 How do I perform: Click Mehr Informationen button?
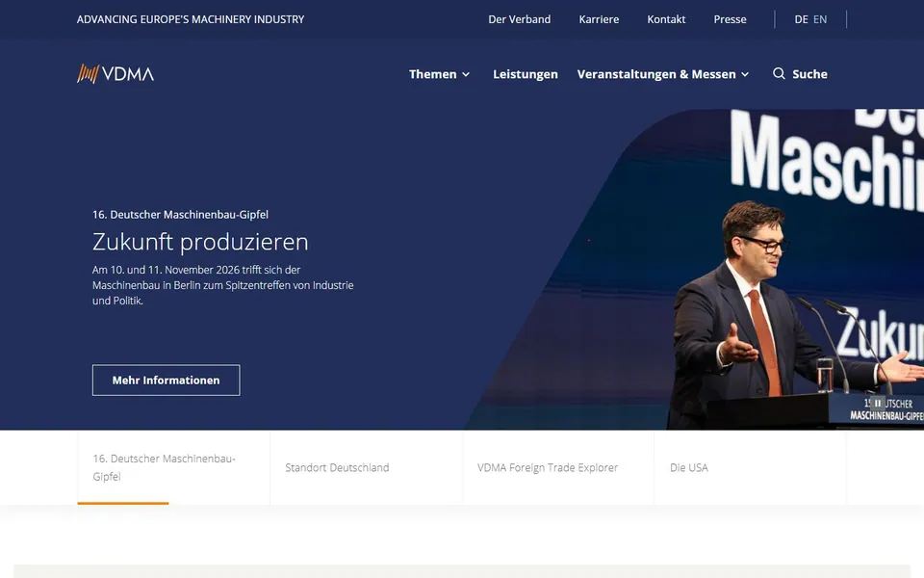167,381
